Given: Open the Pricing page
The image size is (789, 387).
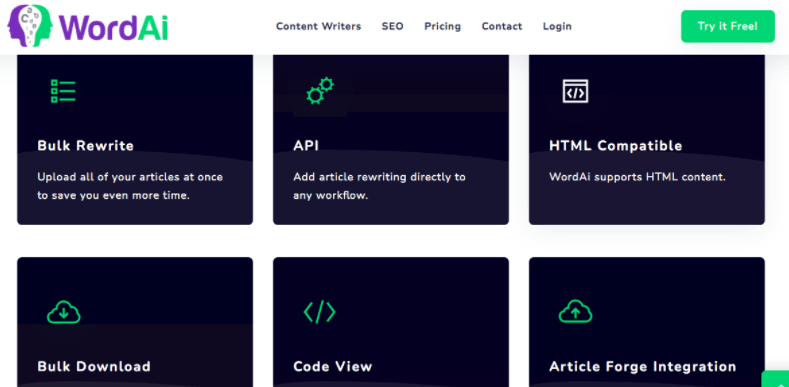Looking at the screenshot, I should pyautogui.click(x=442, y=26).
